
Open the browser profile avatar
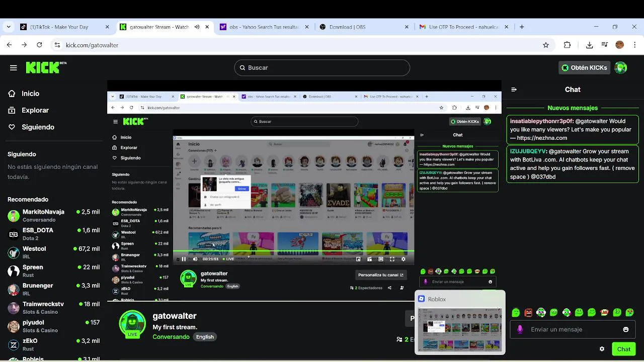(620, 45)
